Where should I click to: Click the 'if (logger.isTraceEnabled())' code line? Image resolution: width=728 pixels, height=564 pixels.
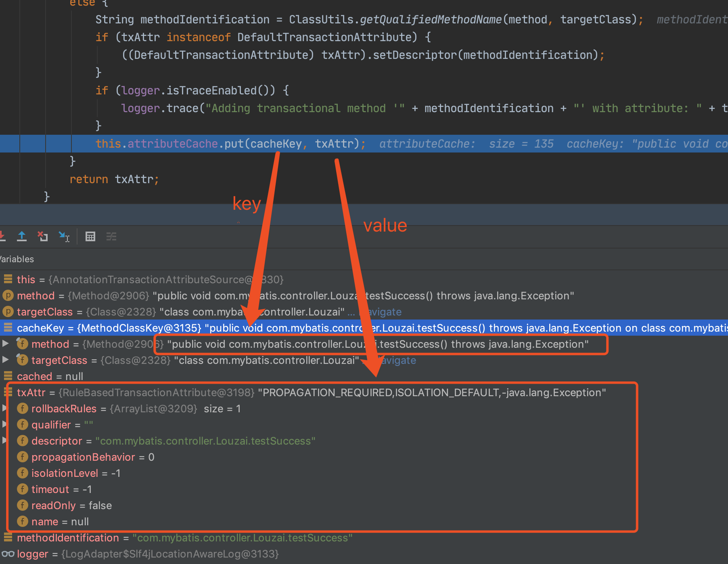coord(192,90)
